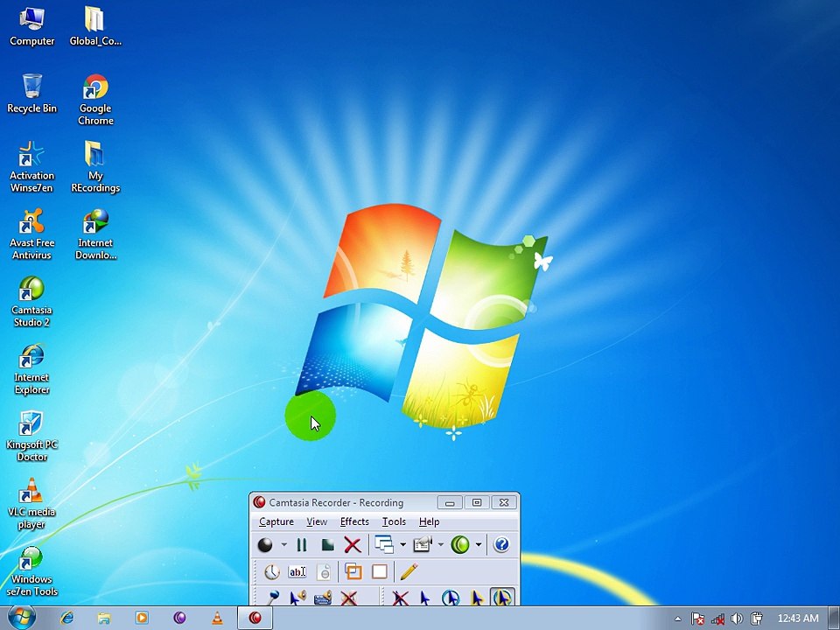Maximize the Camtasia Recorder window
This screenshot has width=840, height=630.
tap(477, 502)
